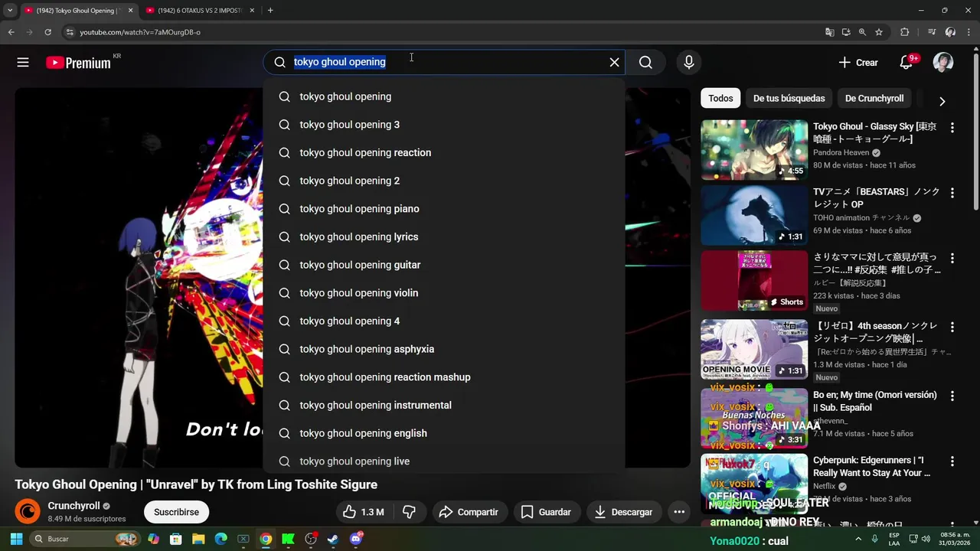Viewport: 980px width, 551px height.
Task: Submit search with the magnifier button
Action: pyautogui.click(x=645, y=62)
